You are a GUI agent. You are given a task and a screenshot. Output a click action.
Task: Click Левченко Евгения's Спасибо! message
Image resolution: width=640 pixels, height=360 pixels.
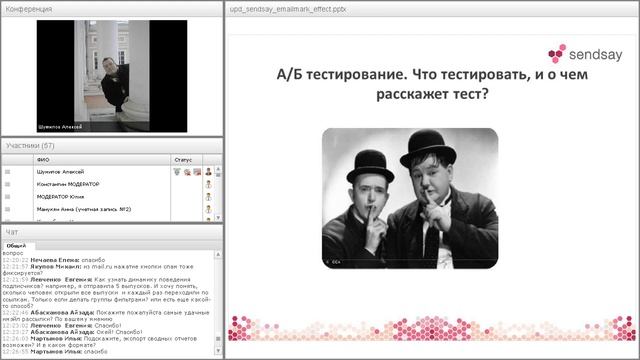108,325
